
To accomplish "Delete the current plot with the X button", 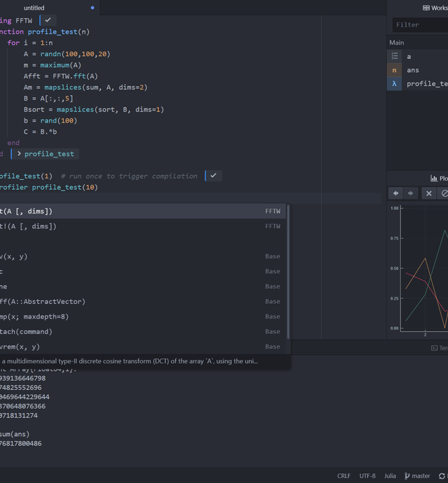I will (x=428, y=193).
